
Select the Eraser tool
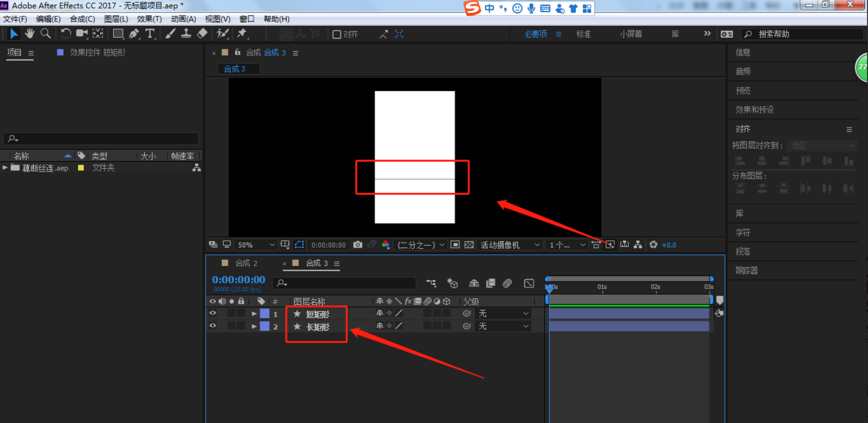202,34
